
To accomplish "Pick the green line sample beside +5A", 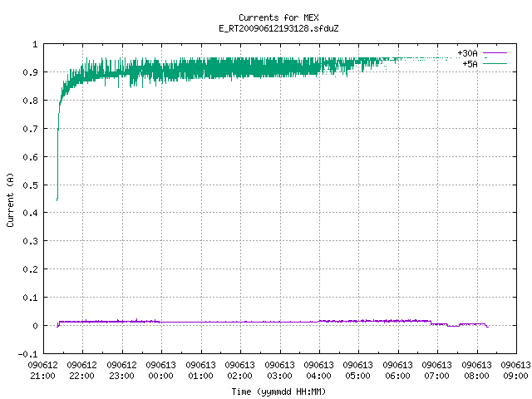I will 495,63.
